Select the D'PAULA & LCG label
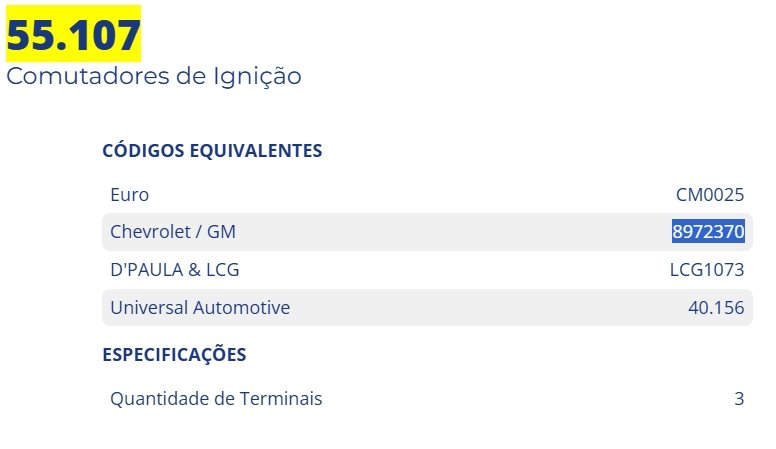The image size is (776, 449). click(x=175, y=270)
